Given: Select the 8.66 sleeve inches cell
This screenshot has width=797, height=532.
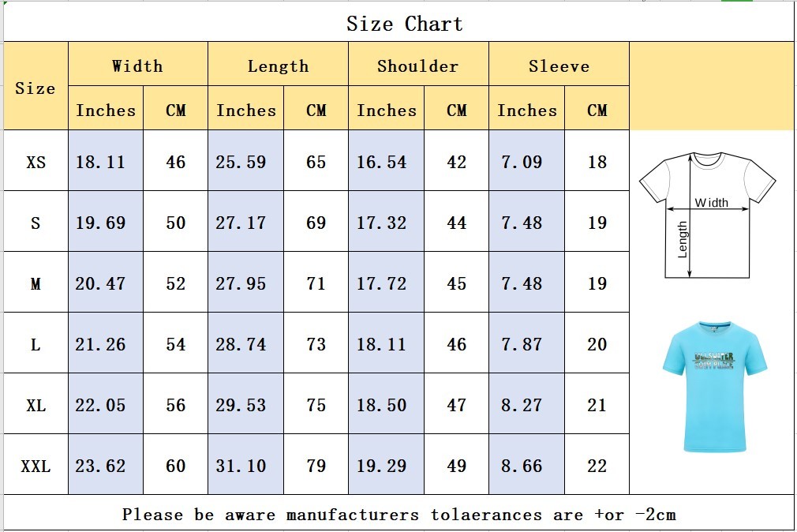Looking at the screenshot, I should [x=526, y=464].
